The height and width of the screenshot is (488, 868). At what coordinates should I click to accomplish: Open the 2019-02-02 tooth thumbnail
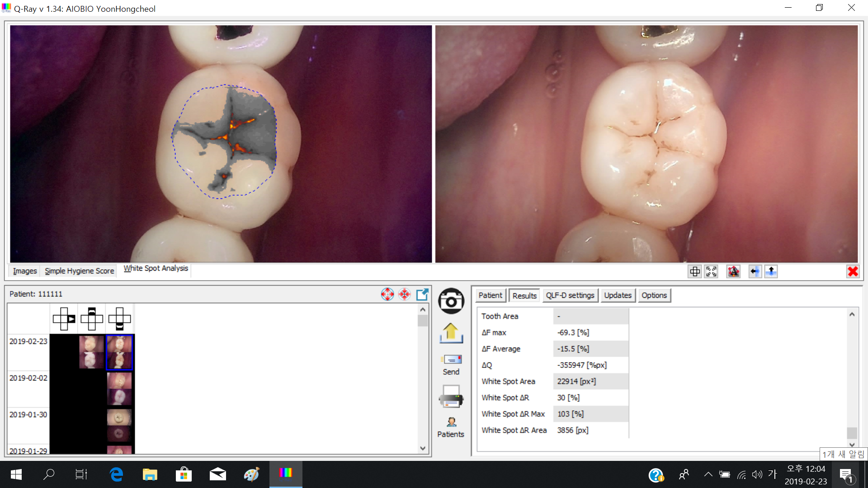[x=119, y=389]
